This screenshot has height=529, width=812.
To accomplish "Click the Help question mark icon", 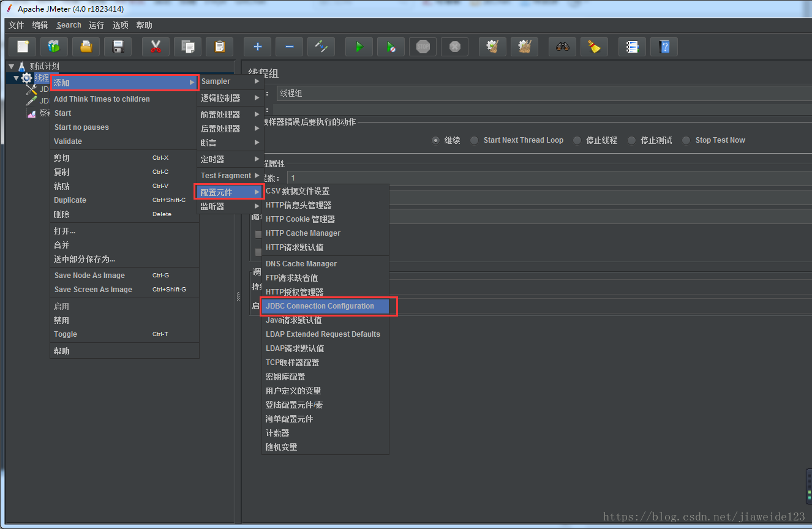I will [664, 47].
